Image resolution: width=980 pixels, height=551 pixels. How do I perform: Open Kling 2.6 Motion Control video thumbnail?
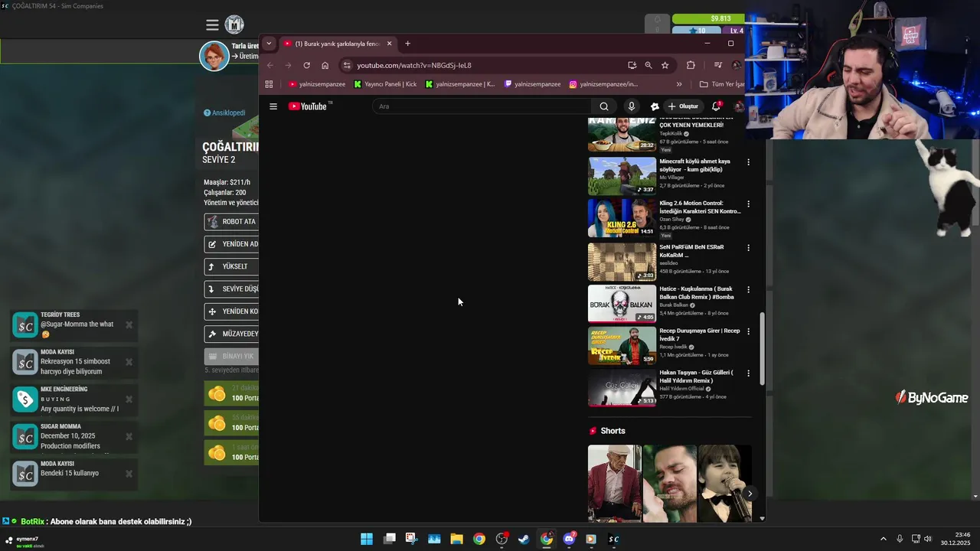point(622,218)
